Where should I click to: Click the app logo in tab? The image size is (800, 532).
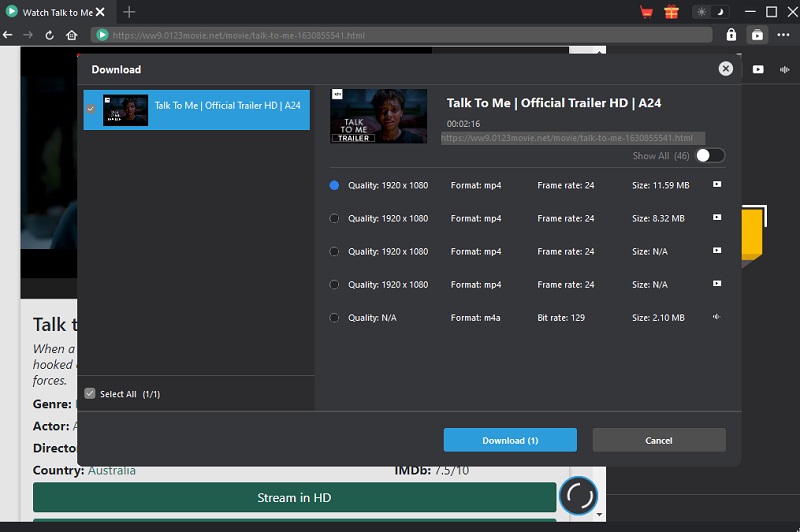[x=11, y=11]
